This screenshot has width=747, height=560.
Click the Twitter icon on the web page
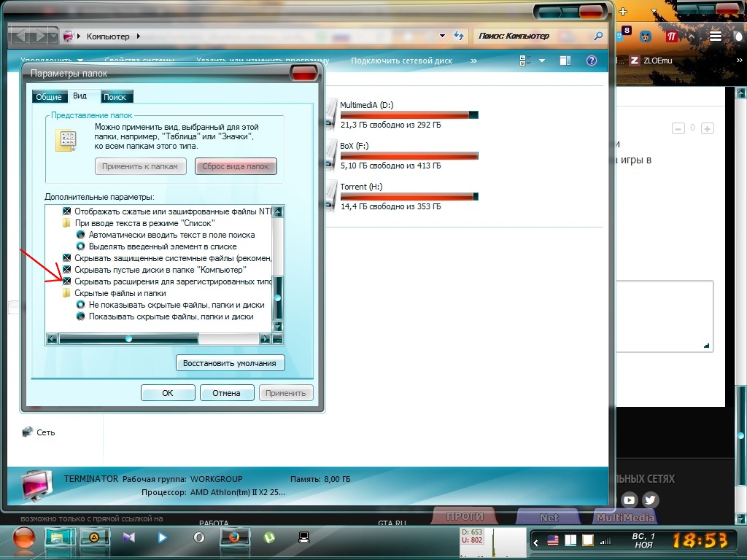pyautogui.click(x=650, y=500)
